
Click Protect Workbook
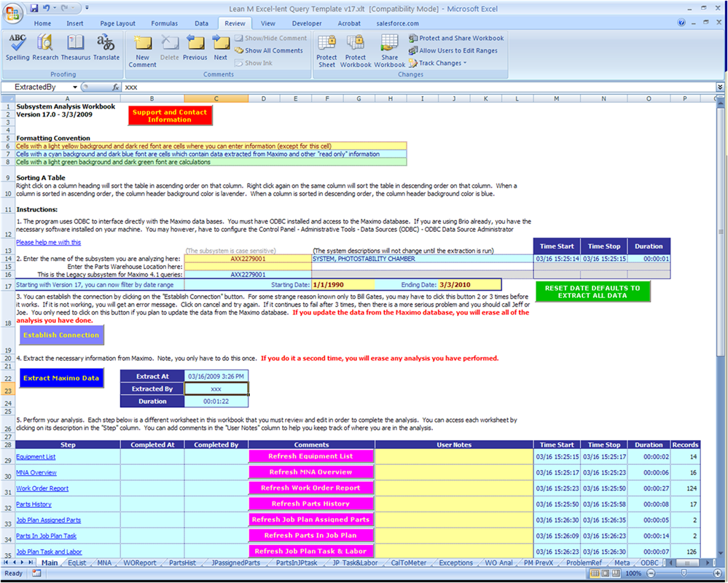[x=356, y=51]
